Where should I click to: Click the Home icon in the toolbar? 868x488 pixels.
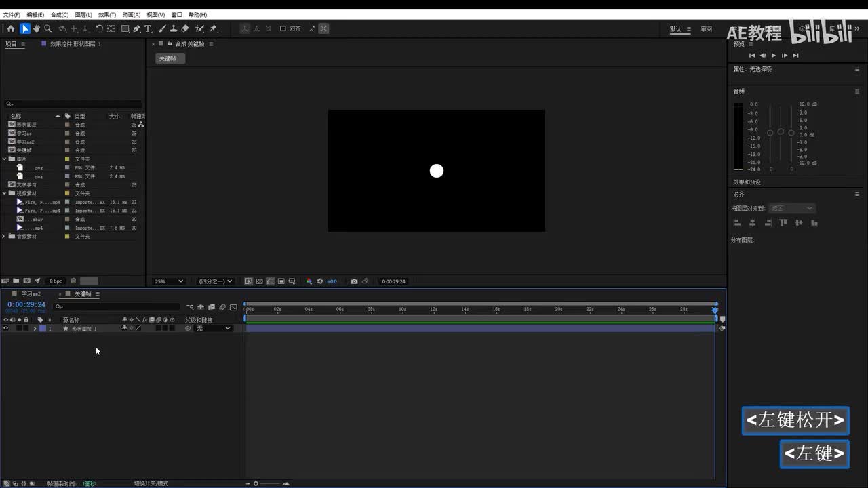click(x=10, y=28)
